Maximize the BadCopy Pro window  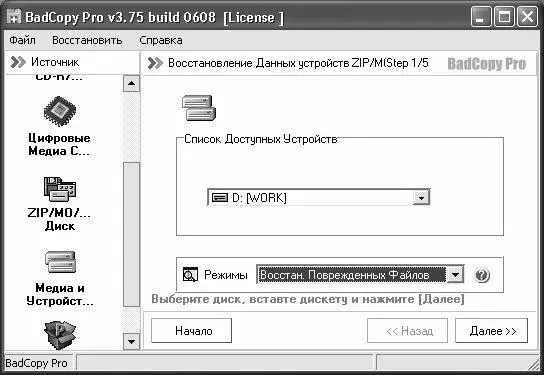tap(504, 17)
